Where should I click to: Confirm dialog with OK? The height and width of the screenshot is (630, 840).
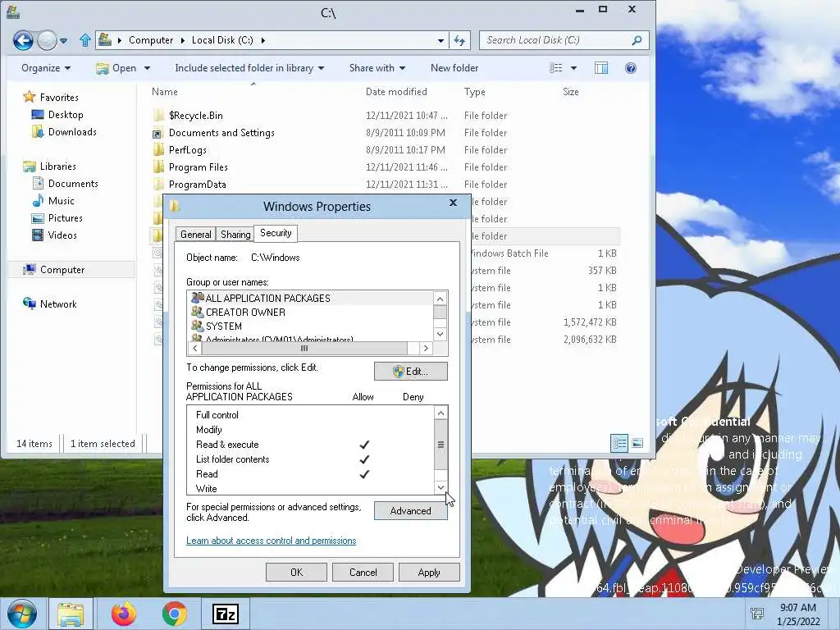pos(296,572)
